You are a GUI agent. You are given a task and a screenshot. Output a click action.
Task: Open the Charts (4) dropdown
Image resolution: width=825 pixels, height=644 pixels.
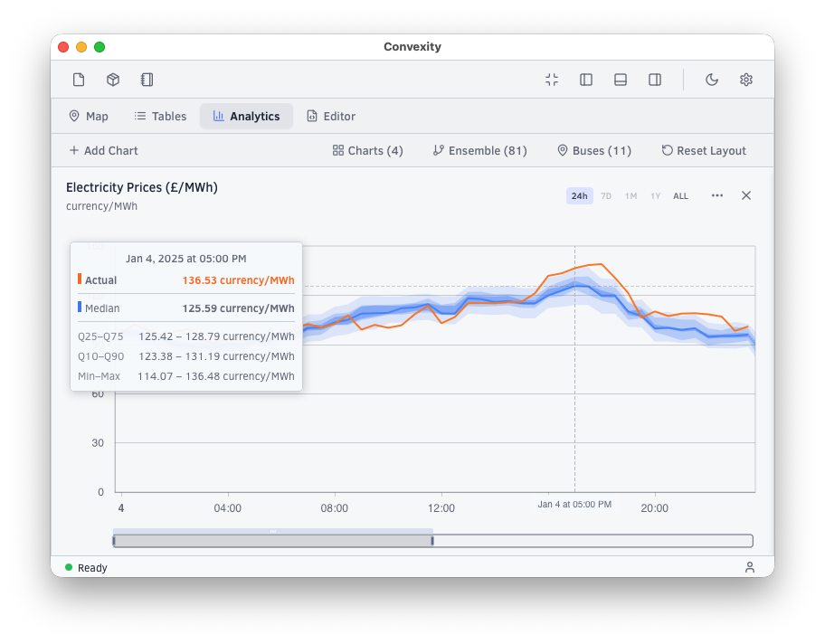[x=368, y=151]
